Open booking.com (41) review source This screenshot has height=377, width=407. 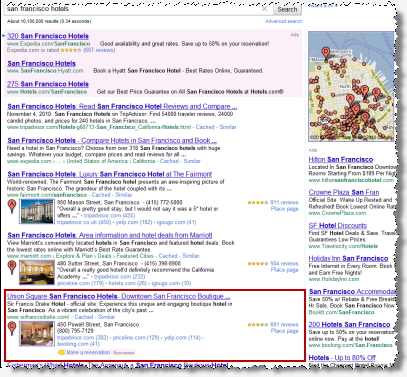point(78,344)
